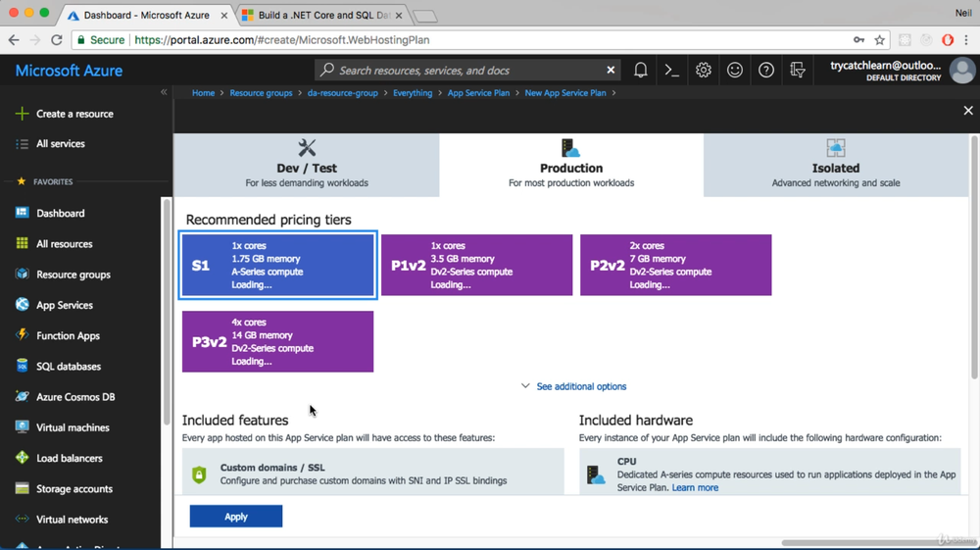Click Everything breadcrumb

point(413,92)
